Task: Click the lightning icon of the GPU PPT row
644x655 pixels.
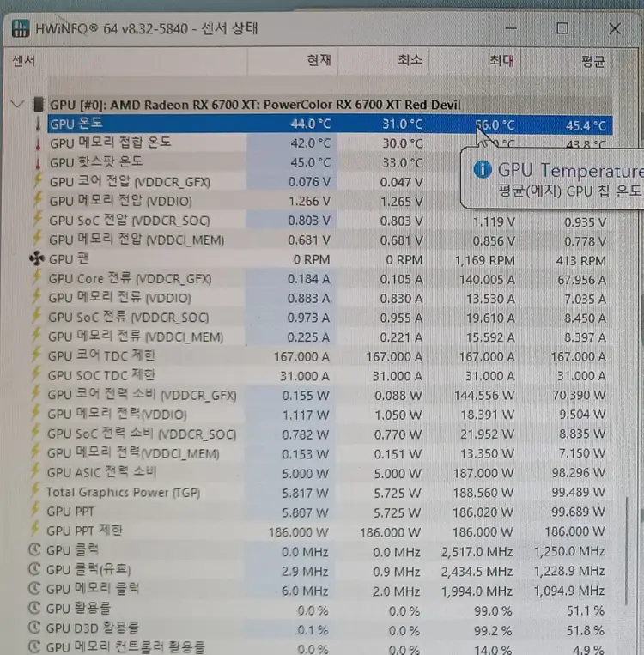Action: tap(35, 511)
